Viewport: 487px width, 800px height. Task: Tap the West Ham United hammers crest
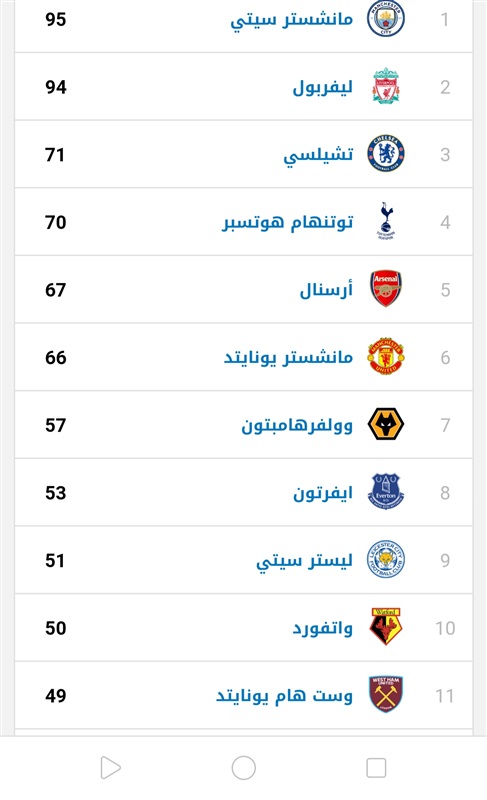coord(386,694)
